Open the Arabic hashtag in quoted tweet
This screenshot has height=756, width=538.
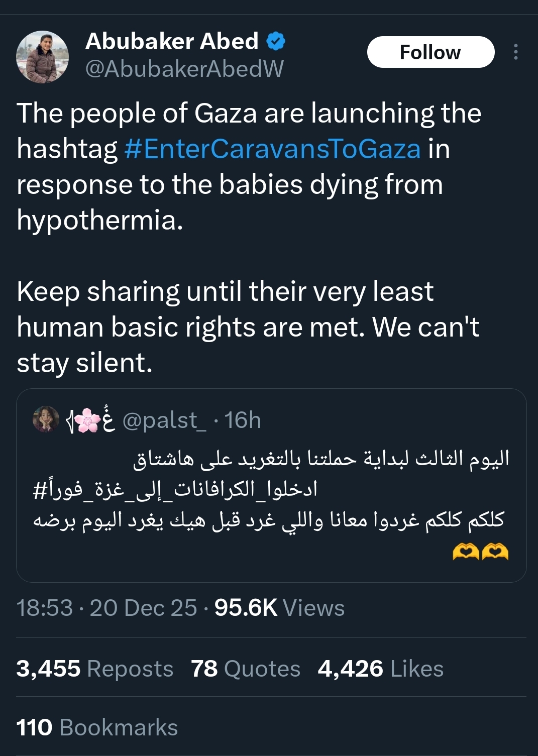click(x=175, y=489)
